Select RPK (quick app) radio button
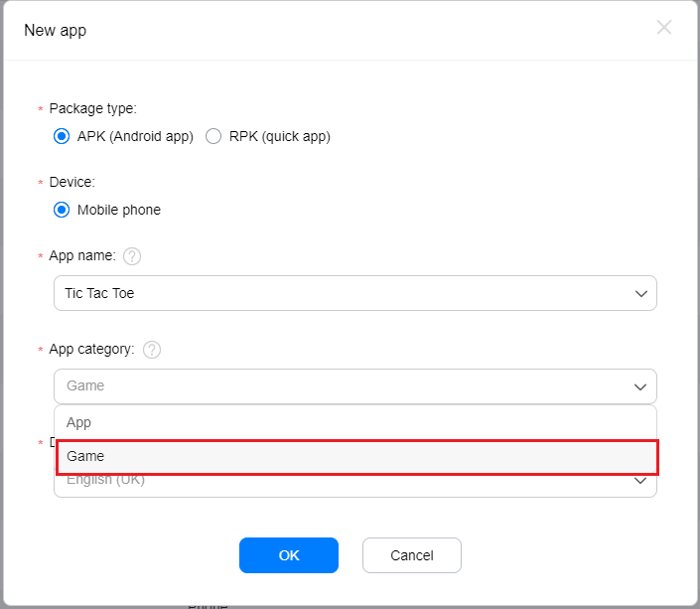The image size is (700, 609). click(x=213, y=136)
